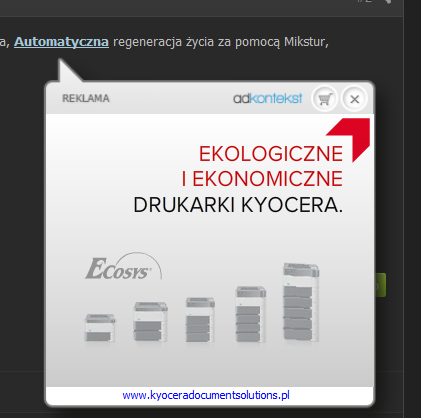421x418 pixels.
Task: Close the adkontekst ad popup
Action: (x=354, y=99)
